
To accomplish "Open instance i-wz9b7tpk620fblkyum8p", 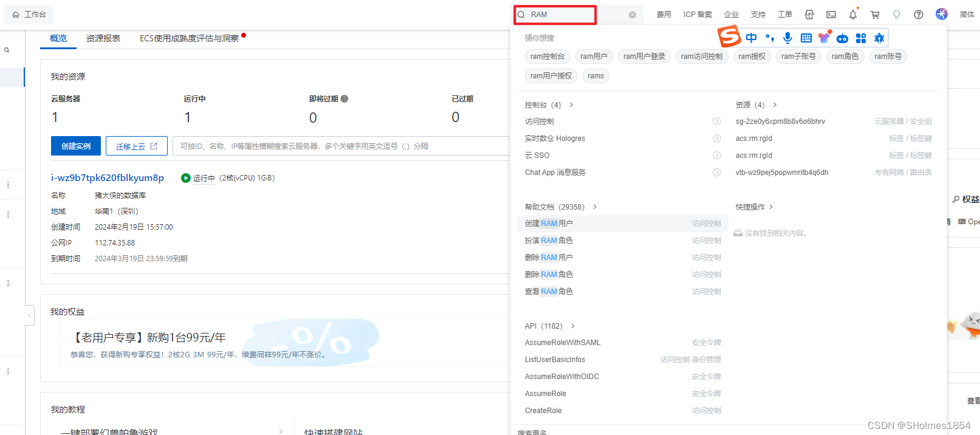I will pos(108,177).
